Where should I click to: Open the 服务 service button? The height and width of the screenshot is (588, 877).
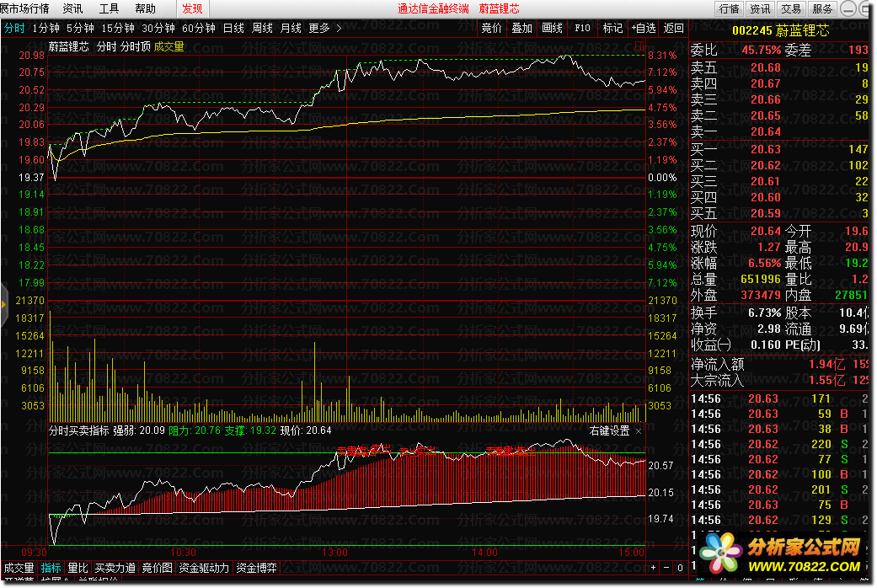(823, 9)
